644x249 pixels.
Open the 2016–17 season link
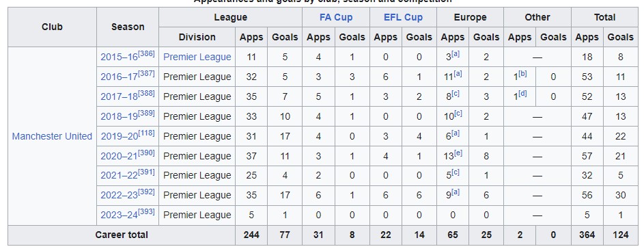tap(119, 77)
